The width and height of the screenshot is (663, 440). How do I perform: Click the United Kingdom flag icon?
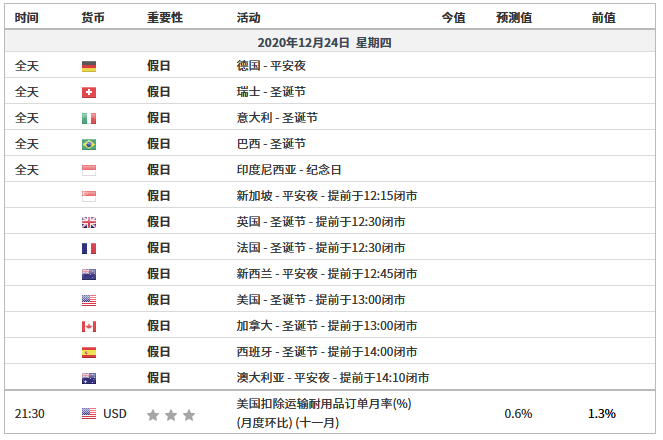tap(89, 222)
